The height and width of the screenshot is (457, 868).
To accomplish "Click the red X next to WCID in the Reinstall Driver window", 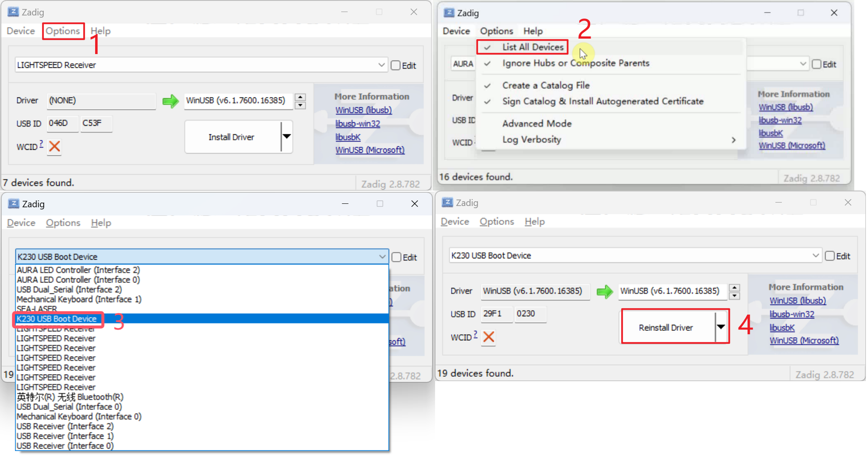I will (489, 337).
